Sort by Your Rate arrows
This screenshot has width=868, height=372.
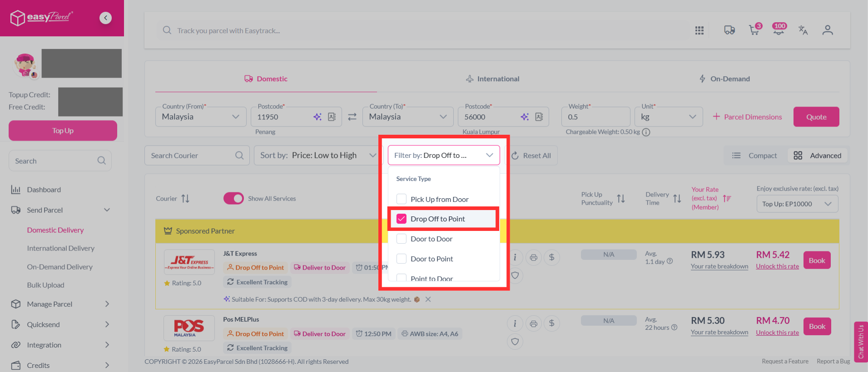click(727, 198)
